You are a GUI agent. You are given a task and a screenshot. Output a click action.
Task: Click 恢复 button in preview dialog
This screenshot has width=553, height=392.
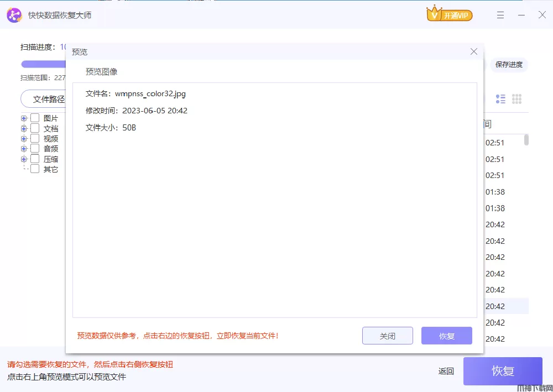point(446,336)
